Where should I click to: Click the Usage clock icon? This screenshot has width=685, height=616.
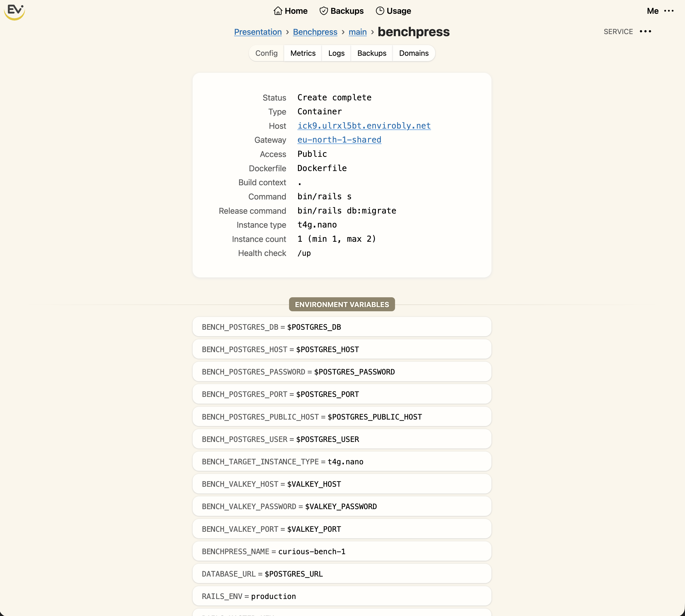[380, 11]
